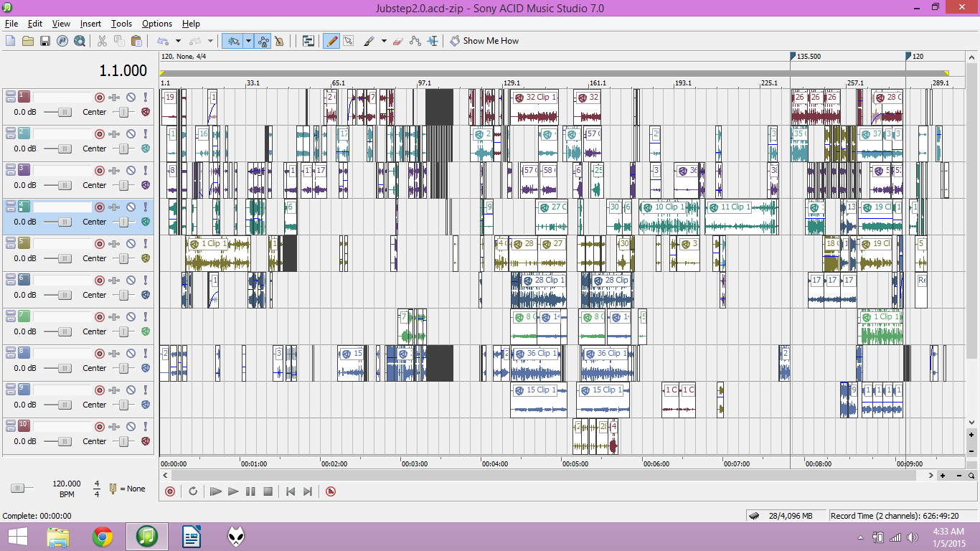Open the Insert menu

pyautogui.click(x=90, y=24)
